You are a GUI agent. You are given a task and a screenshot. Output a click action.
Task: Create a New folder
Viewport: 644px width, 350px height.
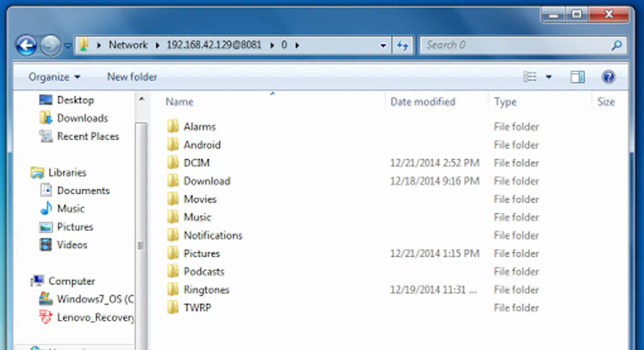(132, 77)
